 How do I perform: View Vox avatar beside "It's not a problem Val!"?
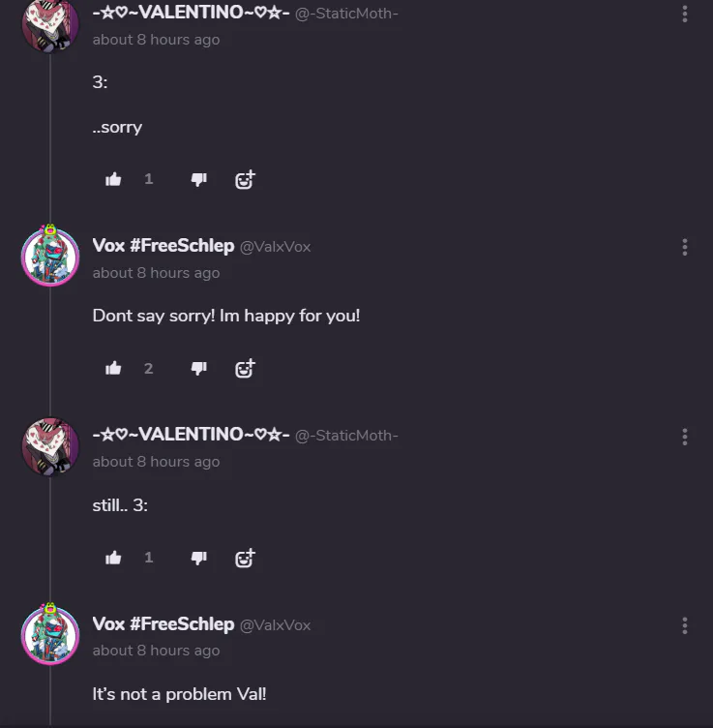tap(50, 635)
